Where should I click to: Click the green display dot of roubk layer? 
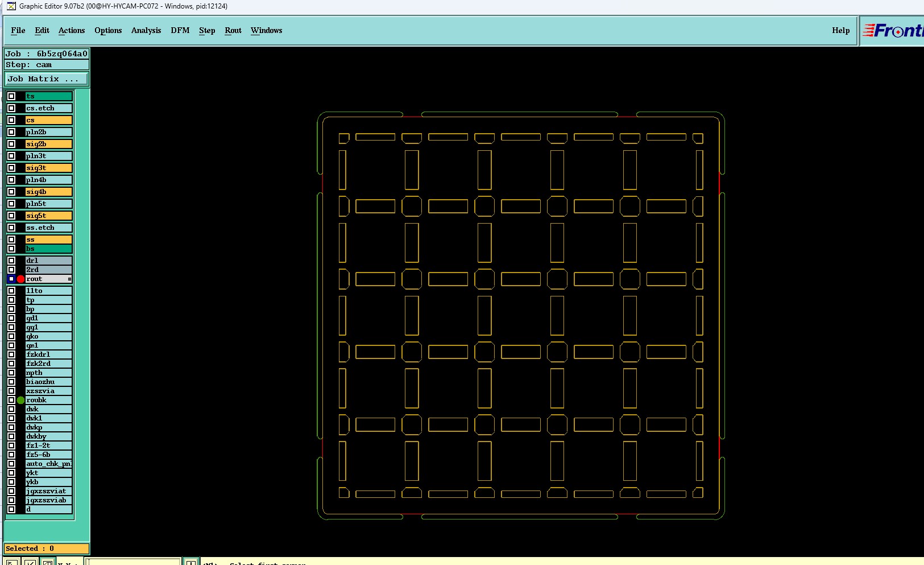click(20, 400)
